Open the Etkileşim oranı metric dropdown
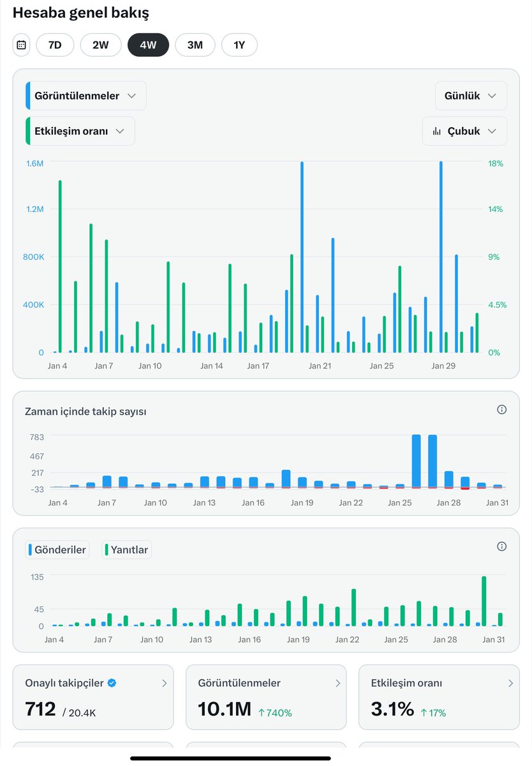Screen dimensions: 532x766 80,131
